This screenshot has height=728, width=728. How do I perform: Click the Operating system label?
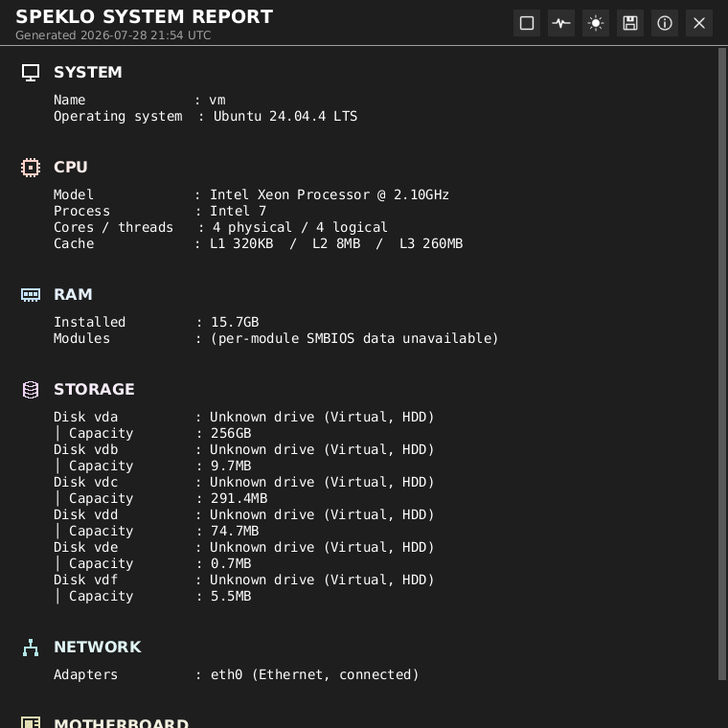[118, 116]
